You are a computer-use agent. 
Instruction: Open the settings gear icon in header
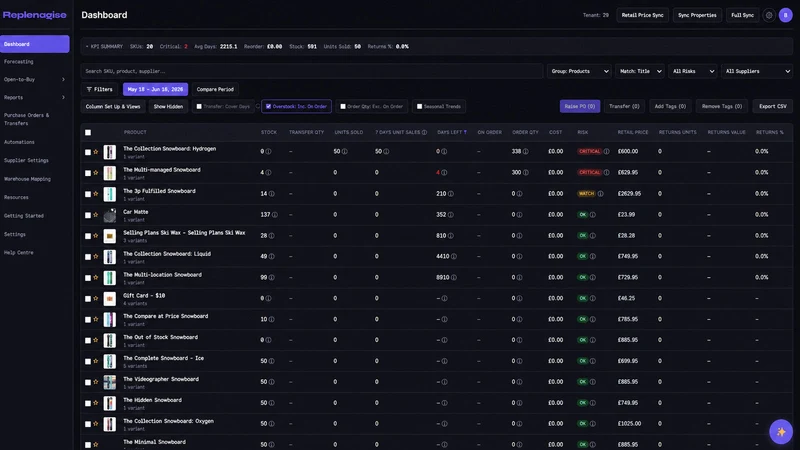(x=769, y=15)
